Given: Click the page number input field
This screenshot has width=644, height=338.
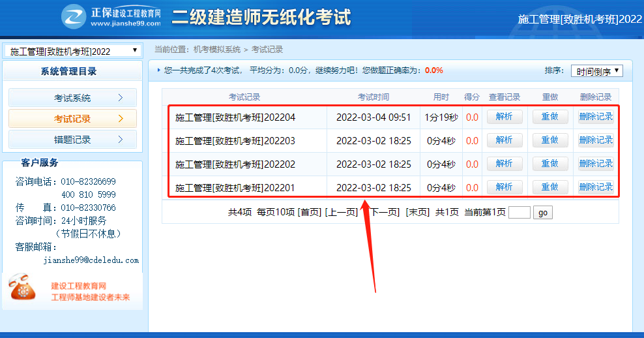Looking at the screenshot, I should coord(519,212).
